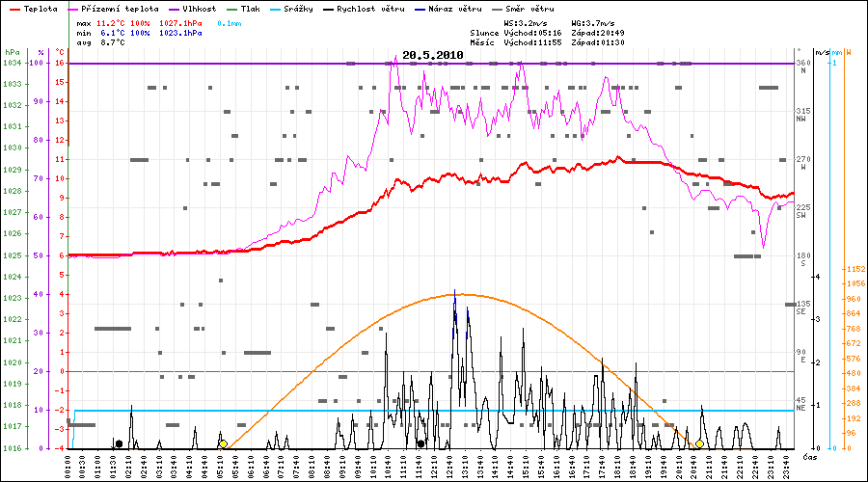Image resolution: width=868 pixels, height=482 pixels.
Task: Click the 1034 pressure axis tick
Action: tap(13, 63)
